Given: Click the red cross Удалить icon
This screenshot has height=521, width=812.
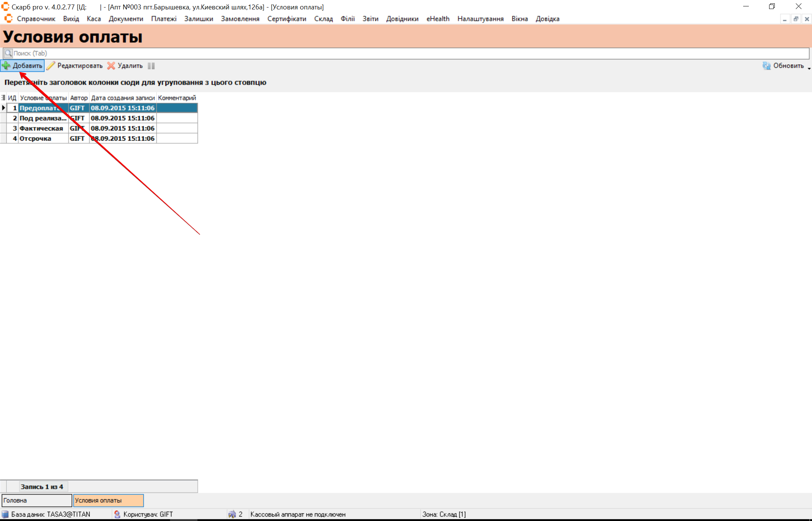Looking at the screenshot, I should [x=111, y=65].
